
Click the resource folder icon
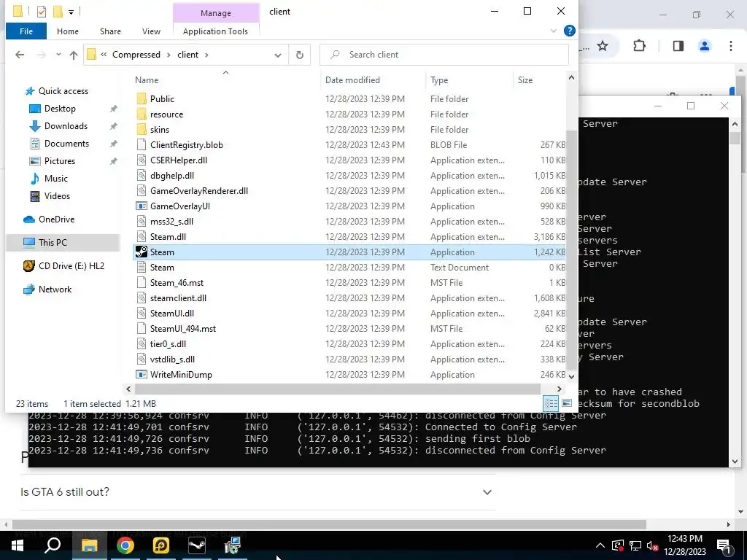point(141,114)
